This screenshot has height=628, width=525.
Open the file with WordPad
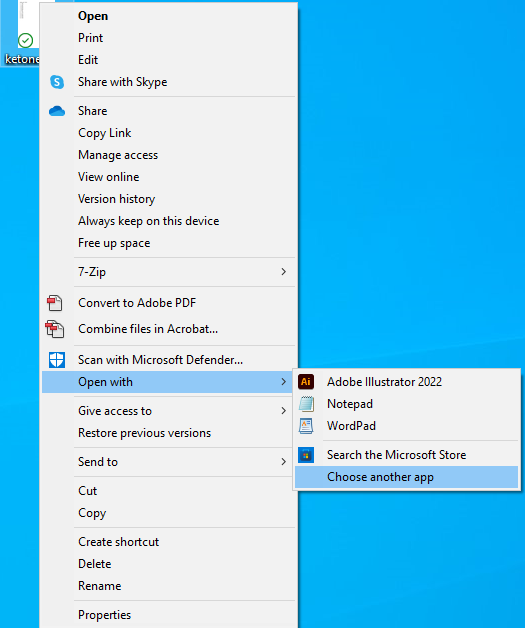click(x=406, y=426)
